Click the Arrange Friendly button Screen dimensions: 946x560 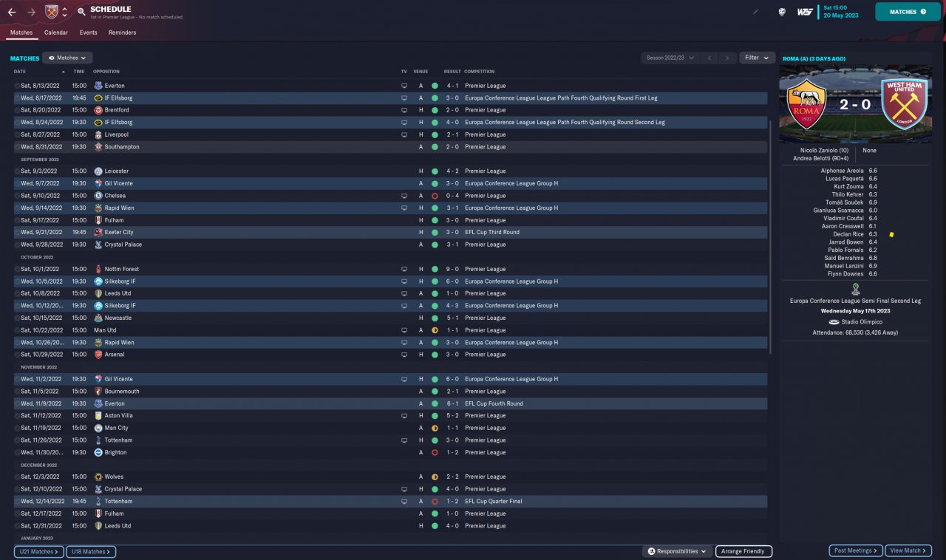pos(743,551)
